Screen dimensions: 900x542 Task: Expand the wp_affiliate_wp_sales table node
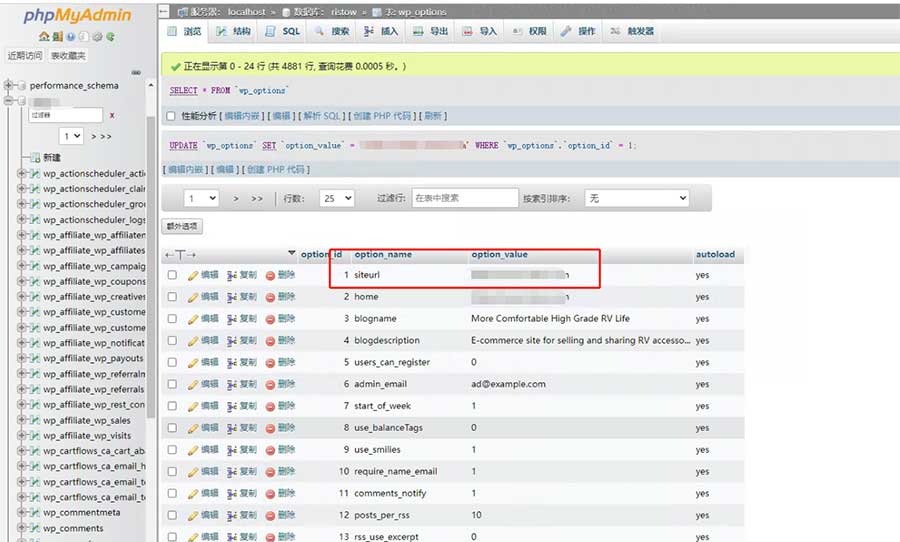pos(22,420)
